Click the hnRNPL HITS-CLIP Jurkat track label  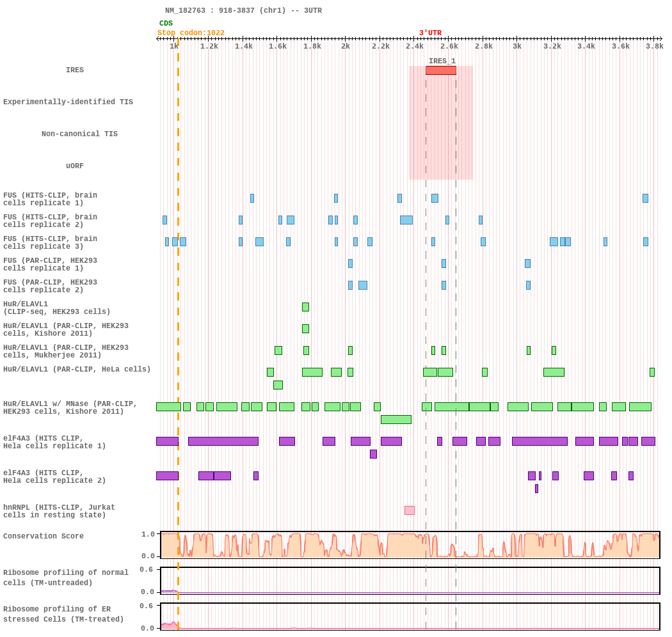coord(59,511)
